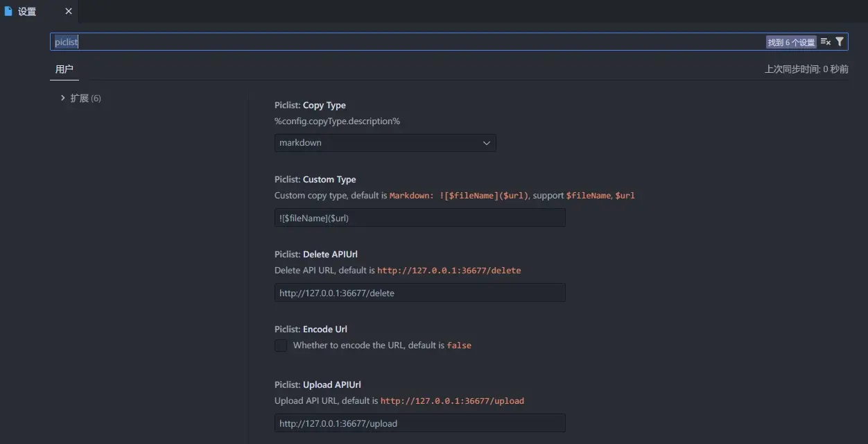Open the settings filter funnel icon
868x444 pixels.
(840, 41)
